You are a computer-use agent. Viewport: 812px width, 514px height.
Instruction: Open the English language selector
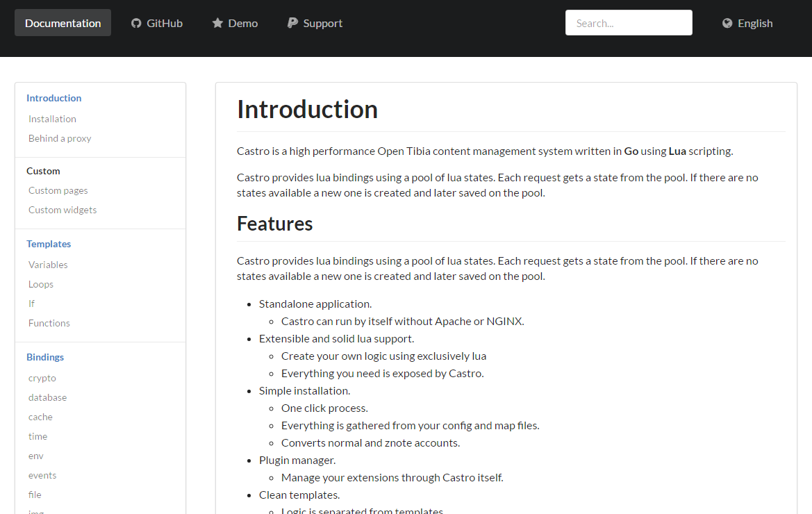point(747,23)
